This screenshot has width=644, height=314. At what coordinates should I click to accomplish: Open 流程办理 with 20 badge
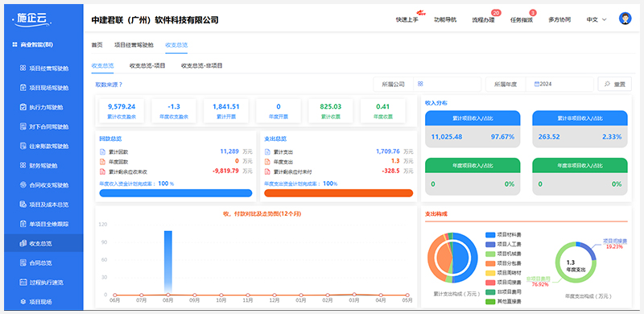484,19
